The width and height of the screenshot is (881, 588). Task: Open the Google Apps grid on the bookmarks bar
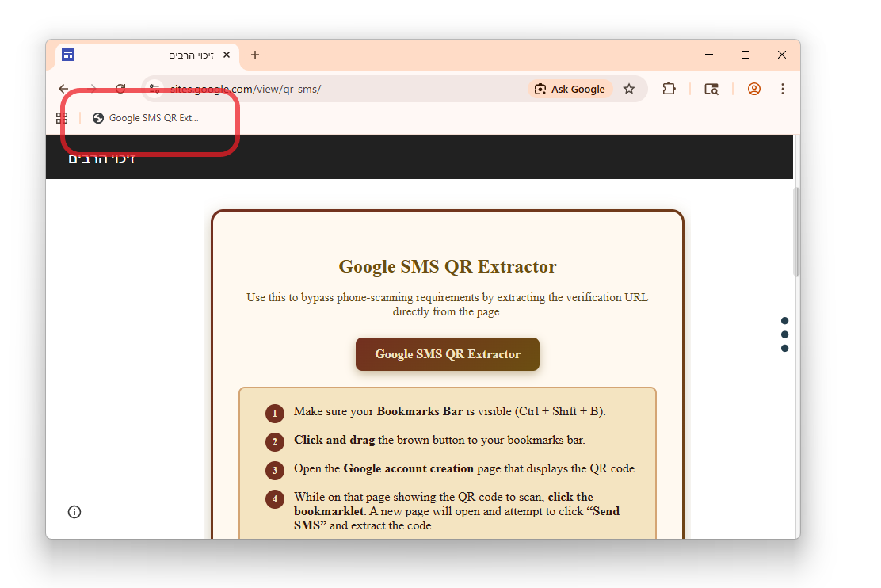[x=62, y=117]
